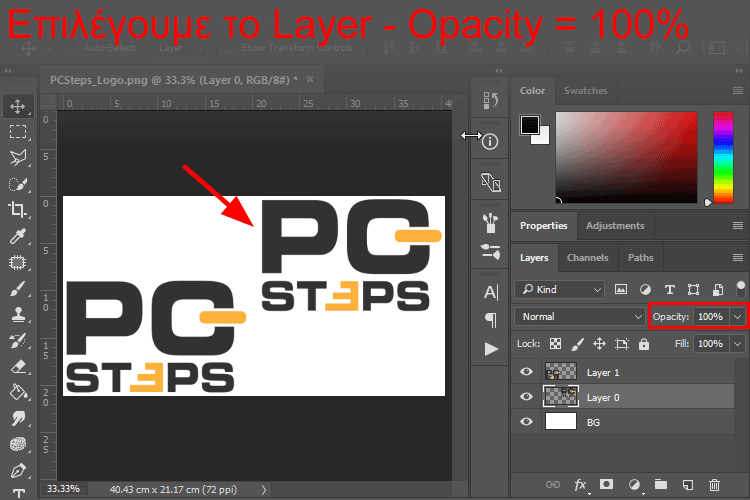Toggle the Auto-Select checkbox

tap(73, 47)
